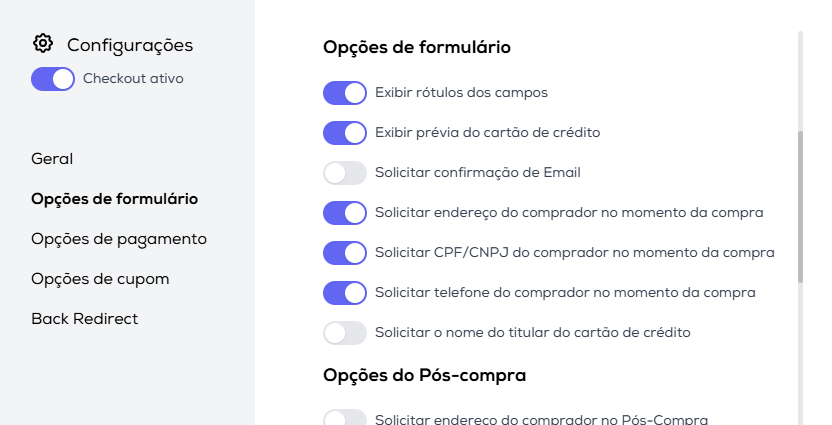Select Opções de formulário in sidebar

[114, 199]
